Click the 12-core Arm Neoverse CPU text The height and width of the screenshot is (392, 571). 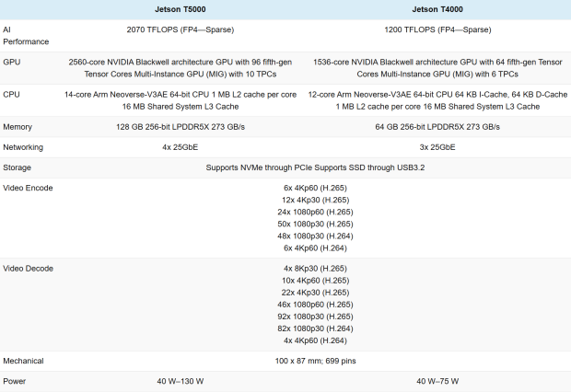438,100
